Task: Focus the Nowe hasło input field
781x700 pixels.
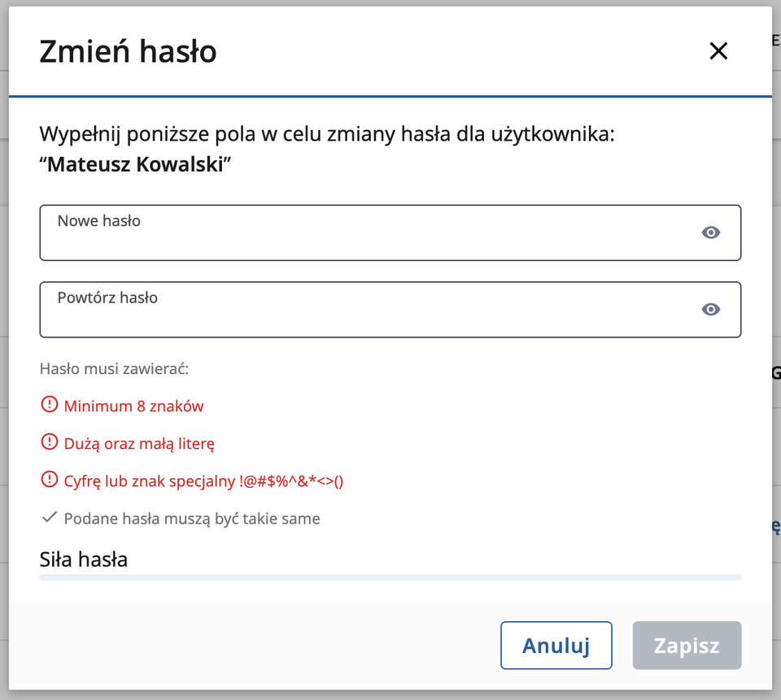Action: coord(366,238)
